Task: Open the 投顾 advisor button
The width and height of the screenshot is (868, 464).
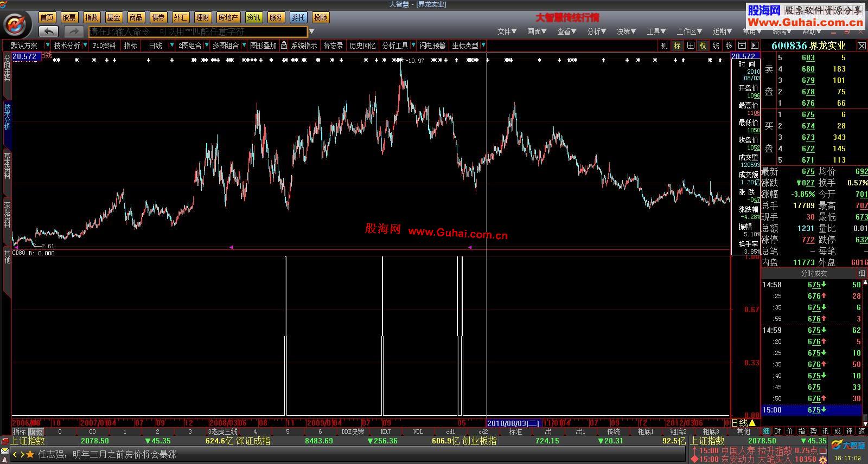Action: click(x=320, y=17)
